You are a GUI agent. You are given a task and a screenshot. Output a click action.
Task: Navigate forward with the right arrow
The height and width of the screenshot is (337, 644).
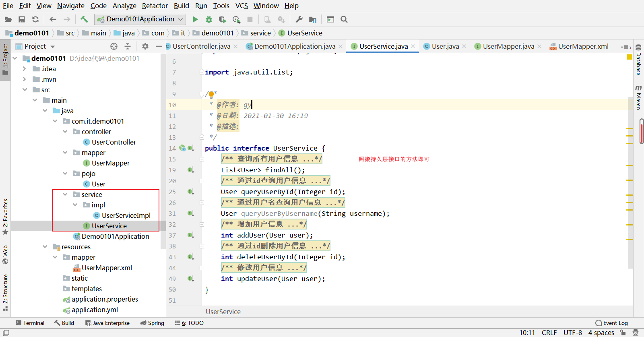tap(67, 19)
